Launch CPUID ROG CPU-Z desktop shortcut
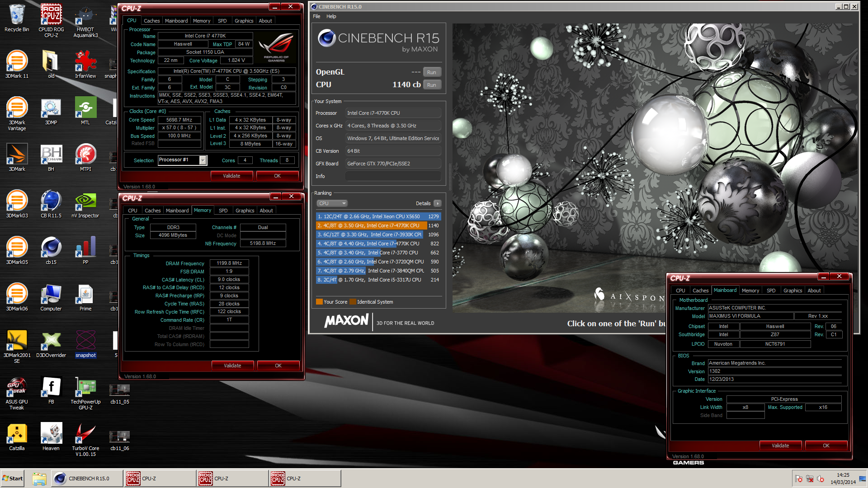Viewport: 868px width, 488px height. 51,20
